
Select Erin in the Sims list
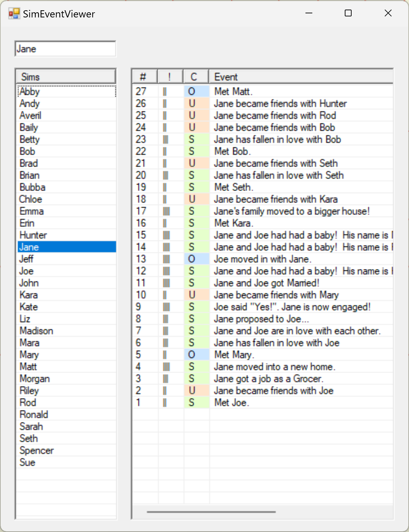(67, 223)
